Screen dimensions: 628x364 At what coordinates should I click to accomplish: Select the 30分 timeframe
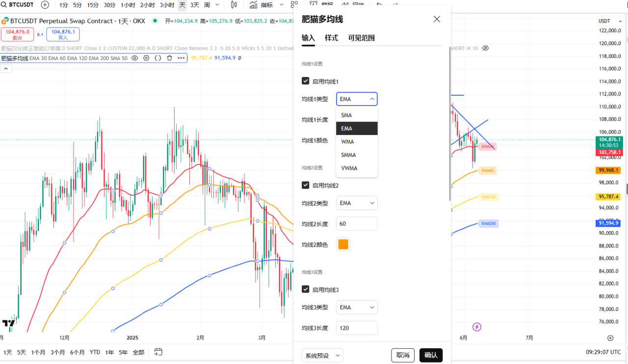109,5
